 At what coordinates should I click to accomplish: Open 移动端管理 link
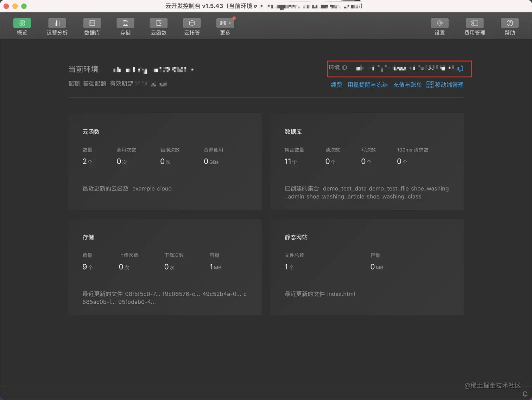click(x=445, y=85)
